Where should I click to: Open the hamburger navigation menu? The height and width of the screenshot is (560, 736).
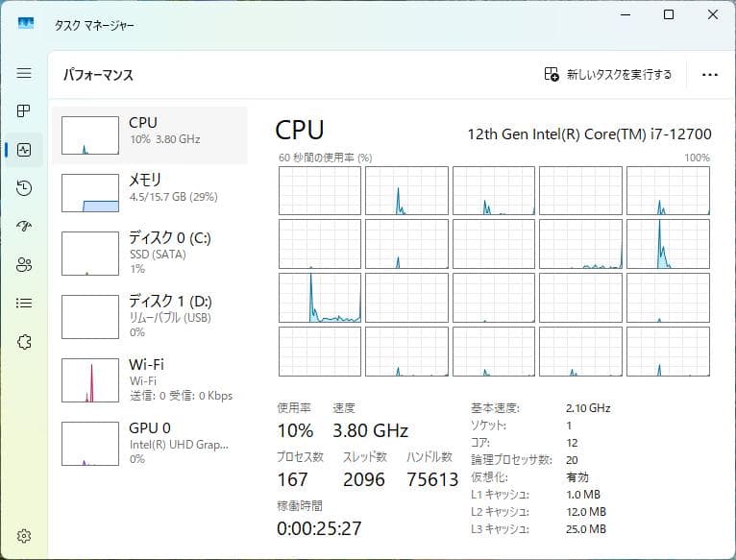24,74
